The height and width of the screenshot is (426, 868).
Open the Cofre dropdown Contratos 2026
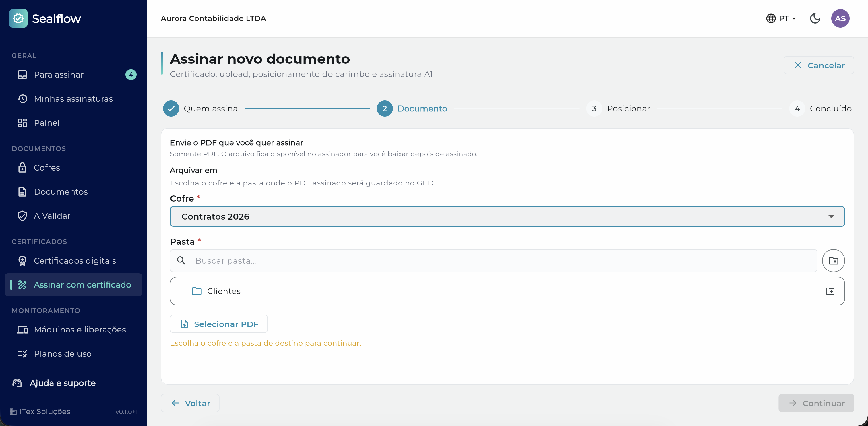pos(507,216)
